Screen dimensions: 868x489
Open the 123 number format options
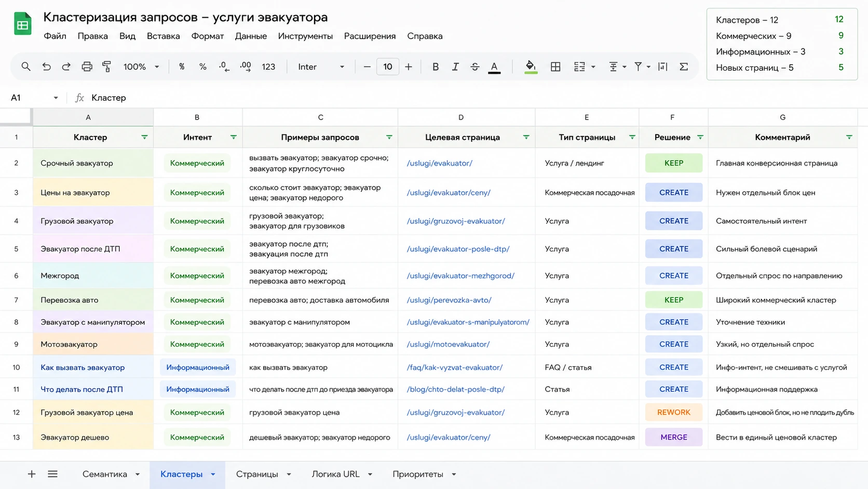pyautogui.click(x=268, y=67)
